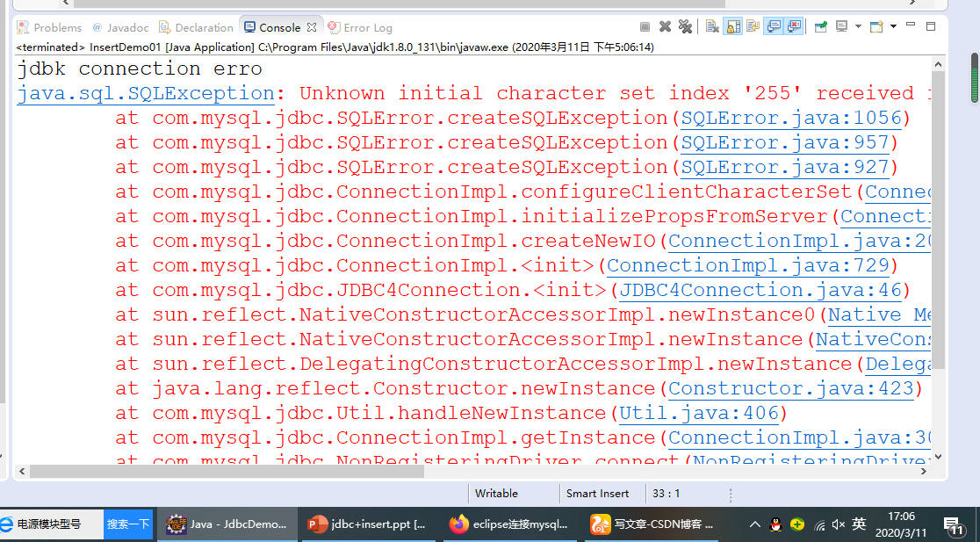Image resolution: width=980 pixels, height=542 pixels.
Task: Clear the console output
Action: coord(712,27)
